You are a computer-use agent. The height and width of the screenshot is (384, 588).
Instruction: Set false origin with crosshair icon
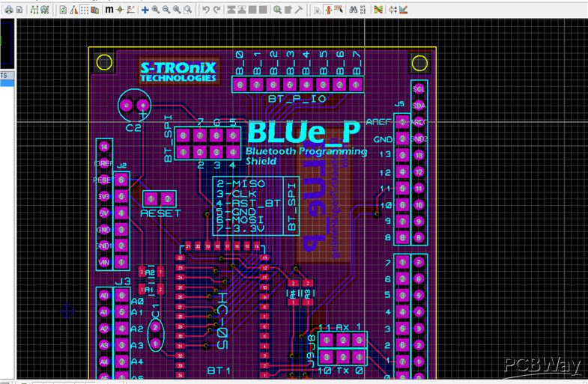click(x=120, y=10)
